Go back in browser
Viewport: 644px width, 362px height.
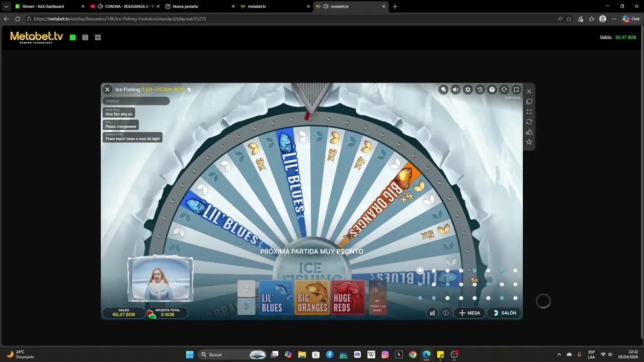6,19
